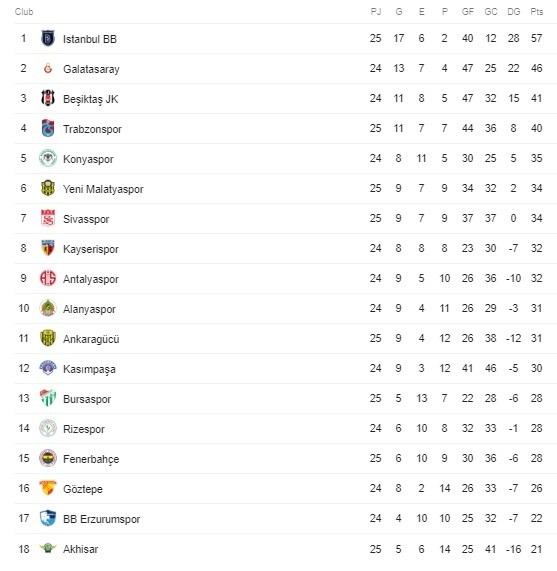Screen dimensions: 557x571
Task: Click the Akhisar club logo
Action: click(48, 548)
